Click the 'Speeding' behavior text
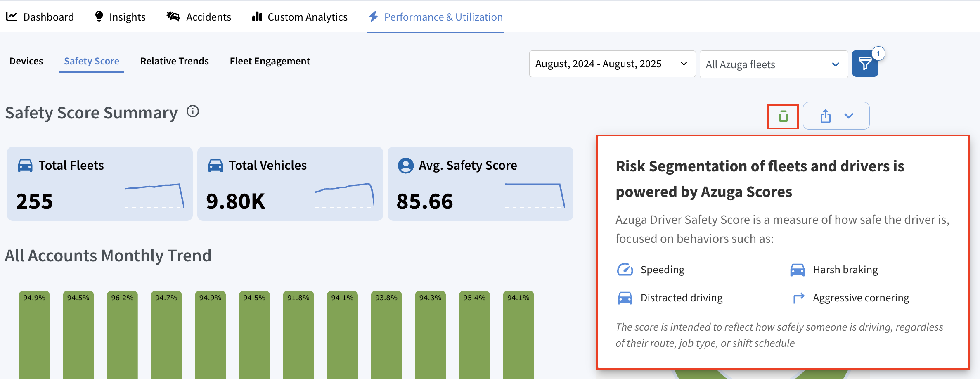The image size is (980, 379). tap(663, 270)
